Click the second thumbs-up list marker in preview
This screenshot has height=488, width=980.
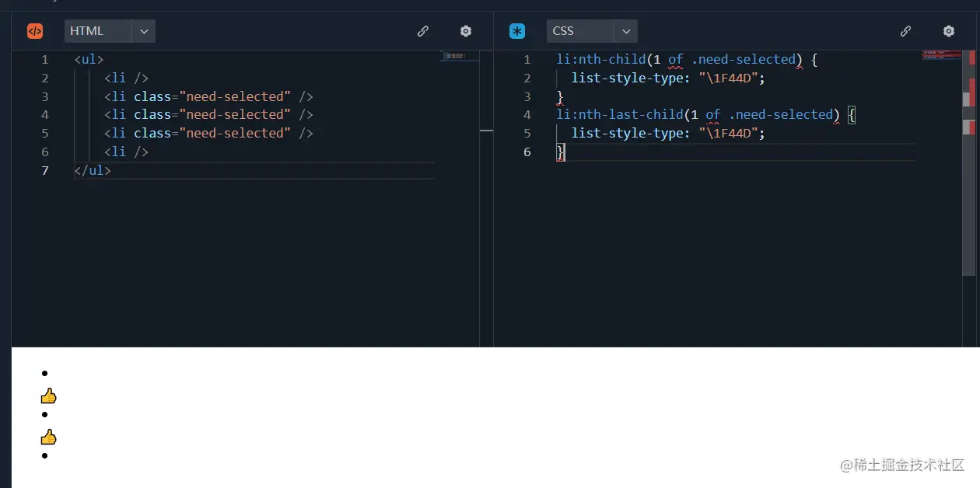click(x=48, y=437)
